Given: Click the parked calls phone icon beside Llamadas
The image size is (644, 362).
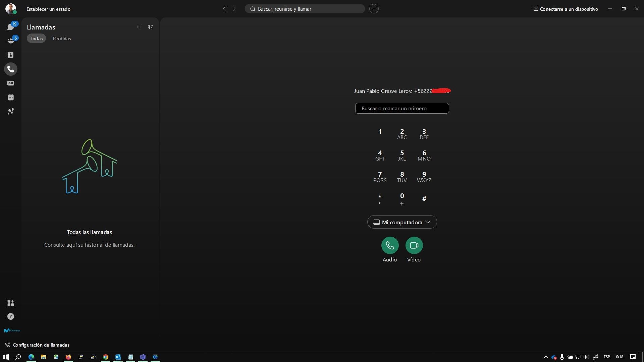Looking at the screenshot, I should [x=150, y=27].
